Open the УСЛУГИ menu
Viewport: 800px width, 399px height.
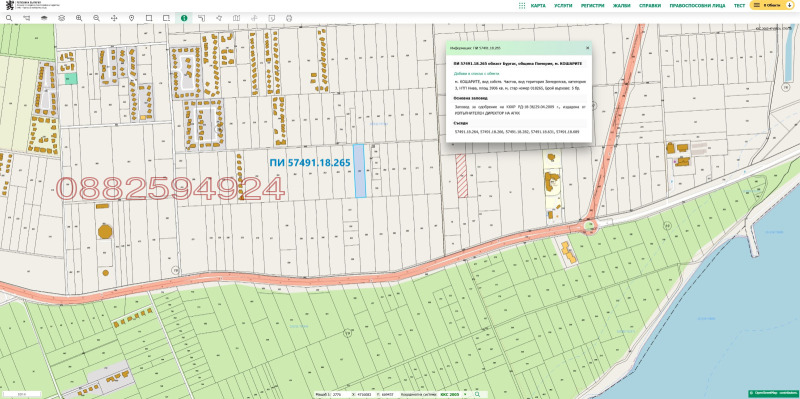563,6
